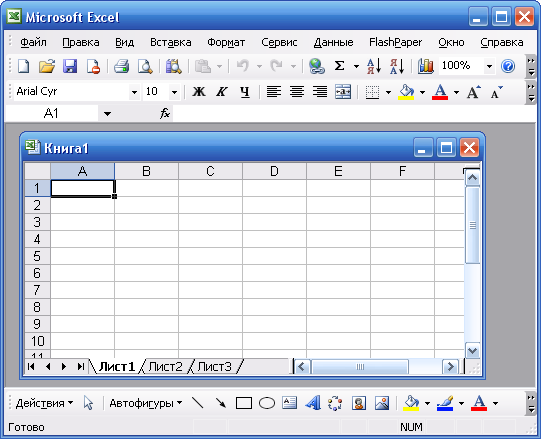
Task: Expand formatting toolbar fill color dropdown arrow
Action: (x=422, y=92)
